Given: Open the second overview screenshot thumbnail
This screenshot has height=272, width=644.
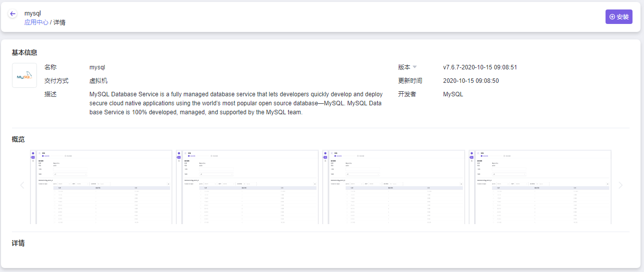Looking at the screenshot, I should click(x=248, y=187).
